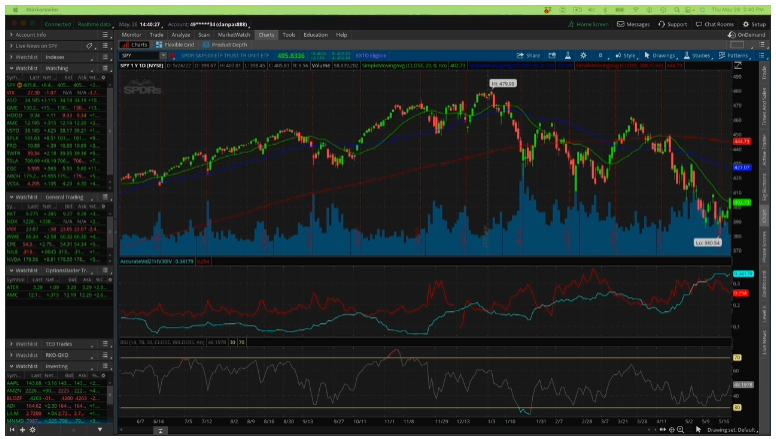Click the sidebar settings gear icon
This screenshot has height=439, width=776.
click(33, 430)
